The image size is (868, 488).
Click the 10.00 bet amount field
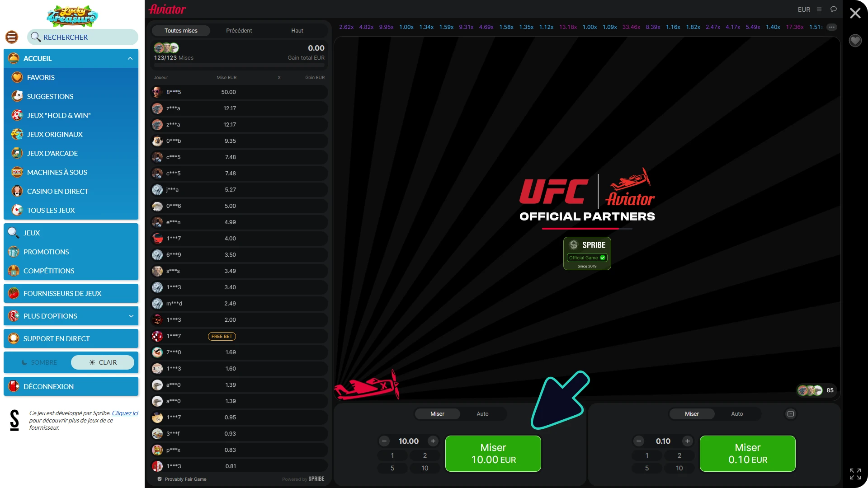pos(409,441)
